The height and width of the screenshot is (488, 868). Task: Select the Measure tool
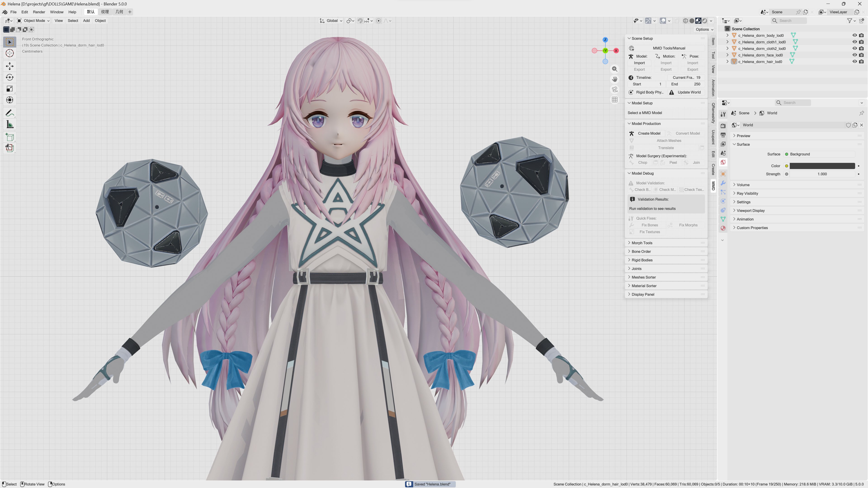tap(9, 125)
